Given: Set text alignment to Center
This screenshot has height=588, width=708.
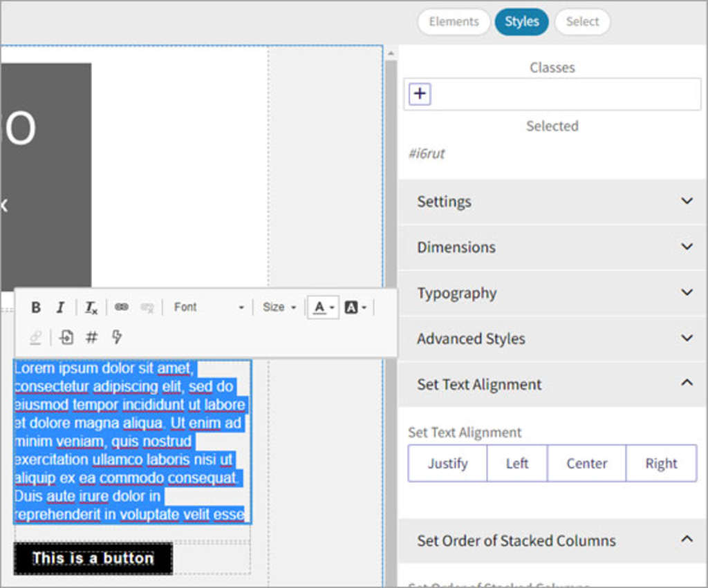Looking at the screenshot, I should tap(586, 464).
